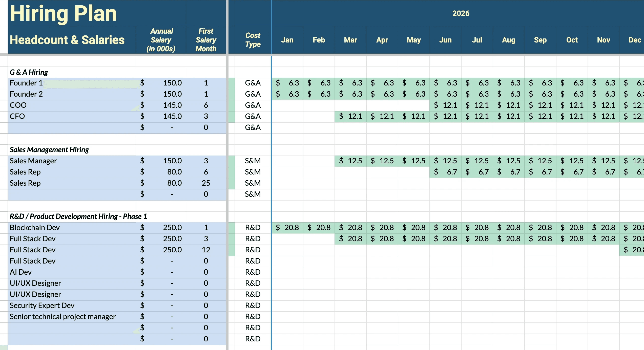Select the Jun month column header
Screen dimensions: 644x350
click(x=445, y=40)
